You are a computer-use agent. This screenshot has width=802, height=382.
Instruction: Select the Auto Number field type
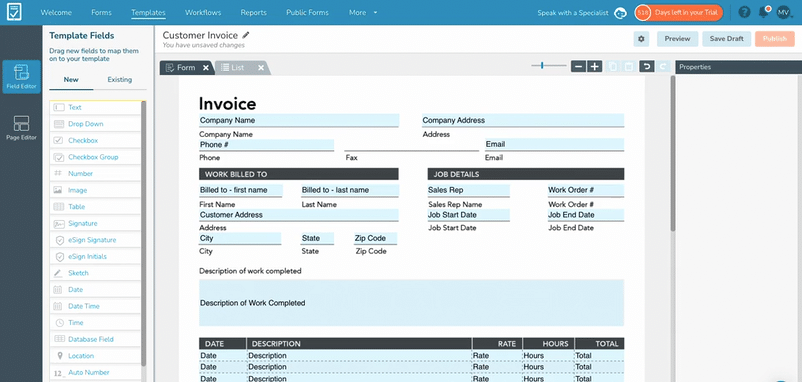click(95, 372)
